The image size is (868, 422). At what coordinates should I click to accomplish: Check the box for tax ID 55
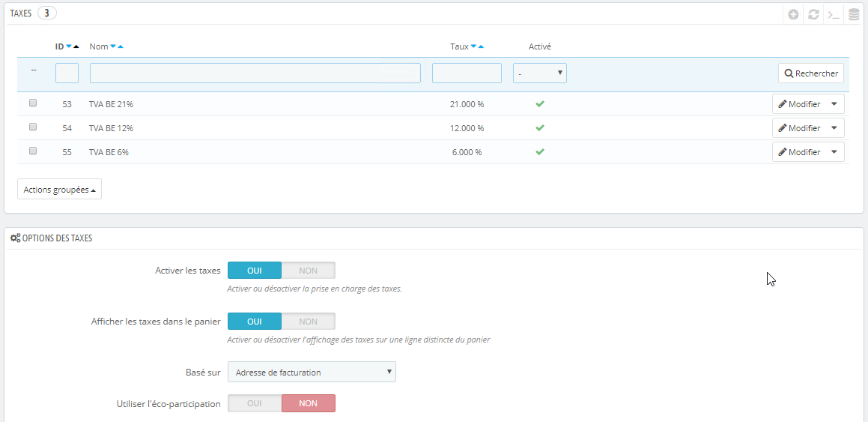(x=33, y=151)
